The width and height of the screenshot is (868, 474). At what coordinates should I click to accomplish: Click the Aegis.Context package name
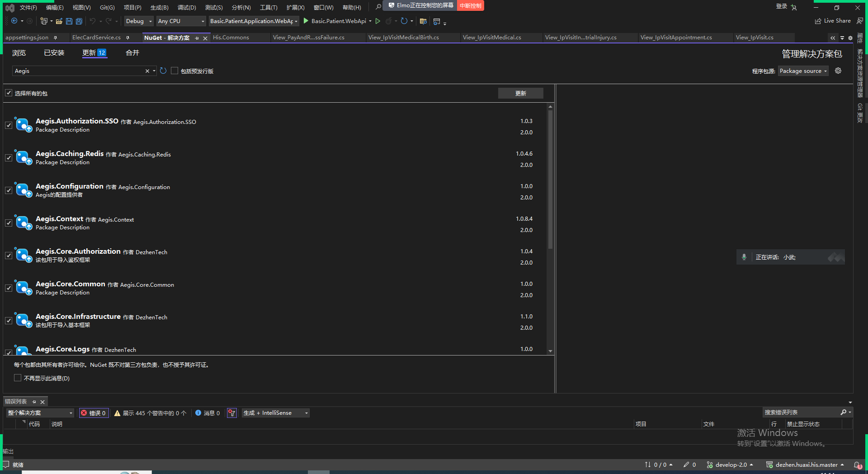pos(60,219)
